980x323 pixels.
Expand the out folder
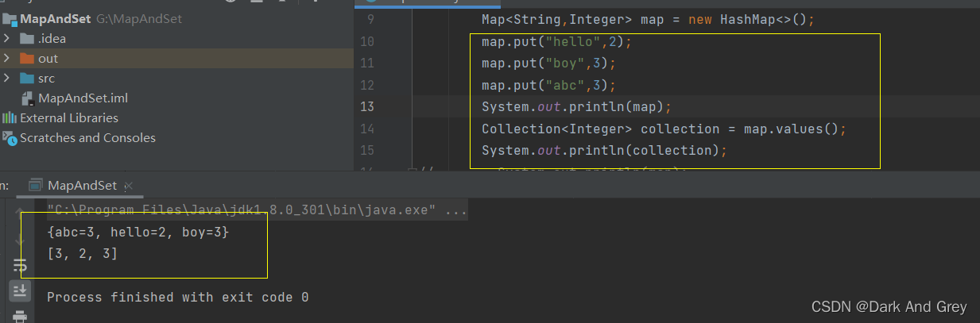7,59
